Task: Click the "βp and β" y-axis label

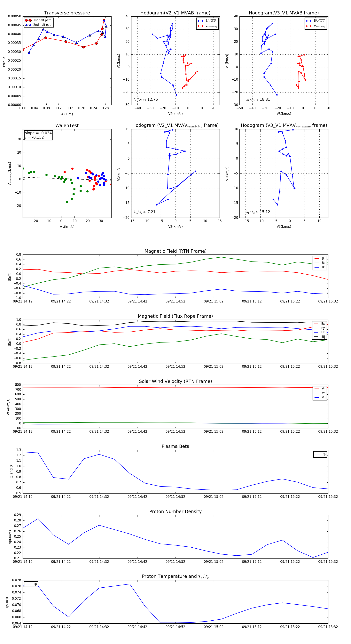Action: [x=11, y=471]
